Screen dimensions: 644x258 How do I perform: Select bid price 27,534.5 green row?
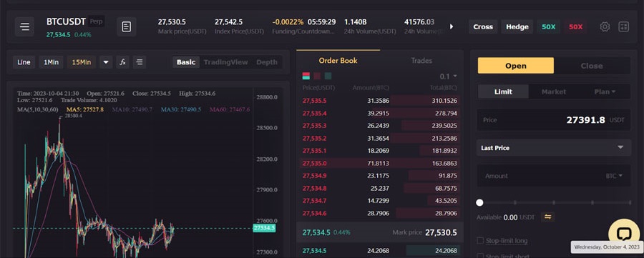point(380,251)
